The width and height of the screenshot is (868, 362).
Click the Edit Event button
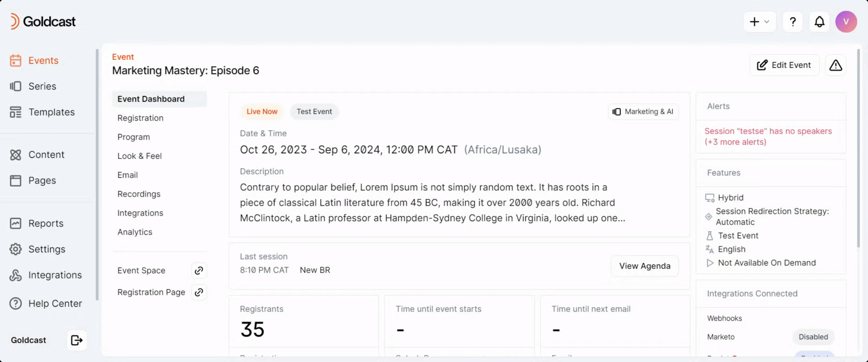(x=784, y=65)
